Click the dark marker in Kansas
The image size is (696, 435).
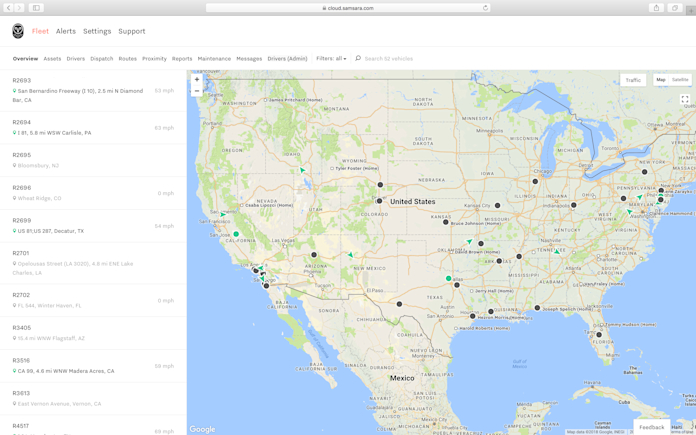click(x=446, y=222)
